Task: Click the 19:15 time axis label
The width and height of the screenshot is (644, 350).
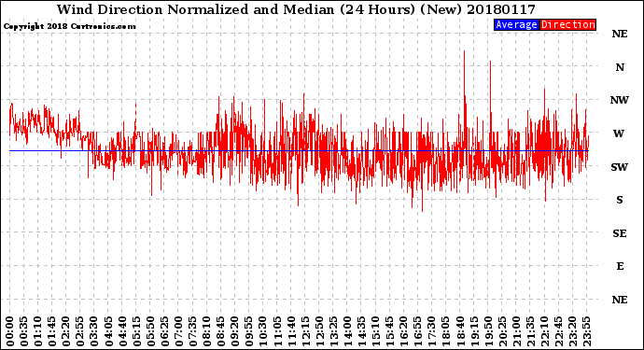Action: (474, 331)
